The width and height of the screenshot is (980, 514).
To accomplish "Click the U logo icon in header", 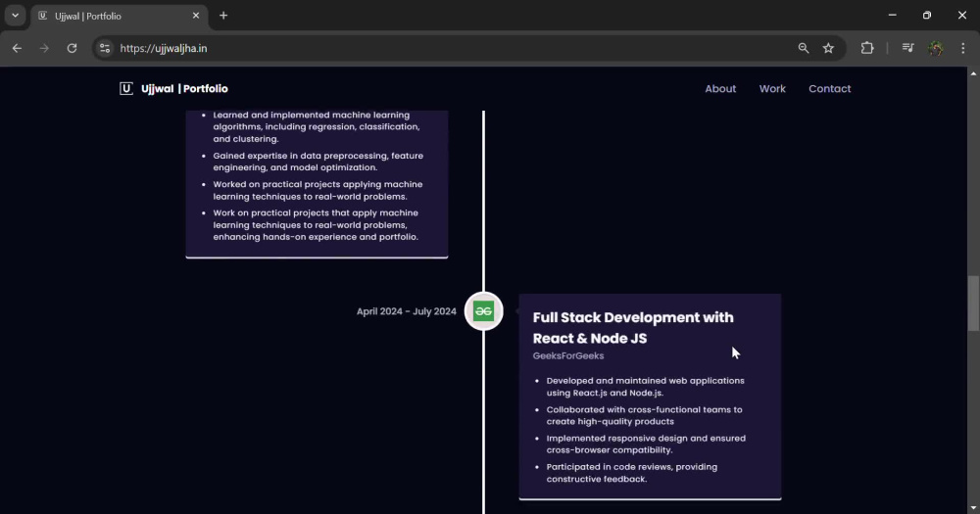I will pos(126,89).
